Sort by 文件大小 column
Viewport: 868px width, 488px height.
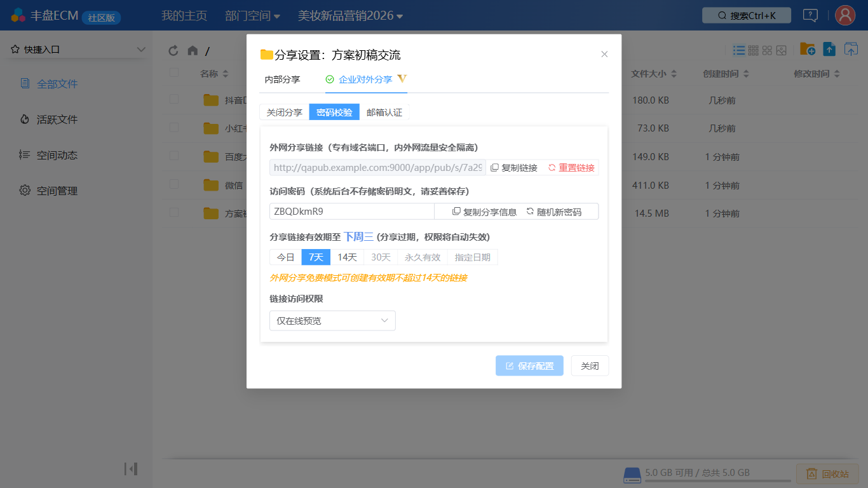(x=654, y=74)
